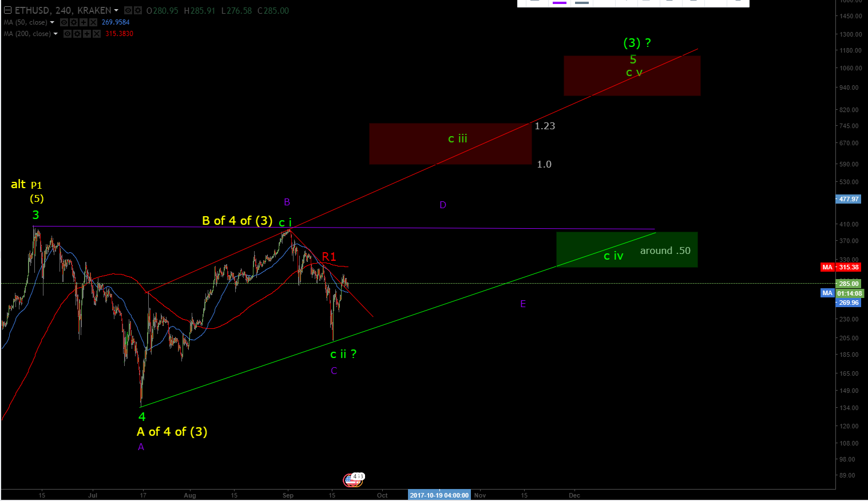Click the green 285.00 current price label
Viewport: 868px width, 501px height.
coord(849,284)
